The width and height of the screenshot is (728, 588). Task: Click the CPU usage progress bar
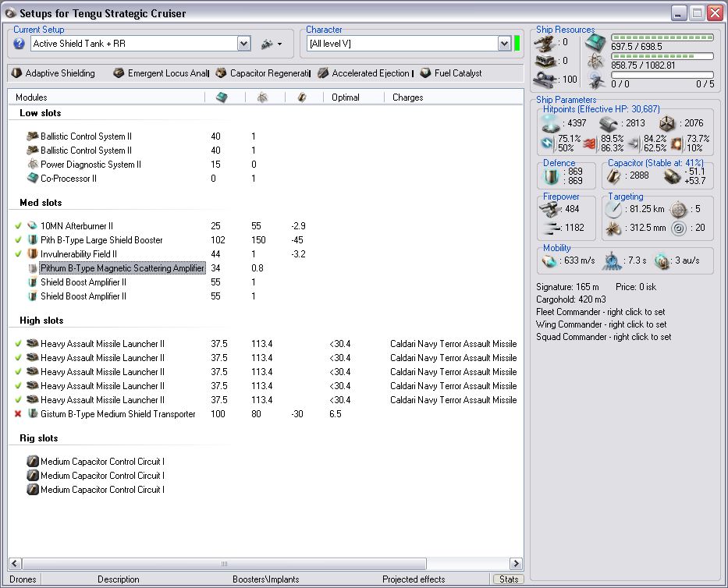click(662, 37)
